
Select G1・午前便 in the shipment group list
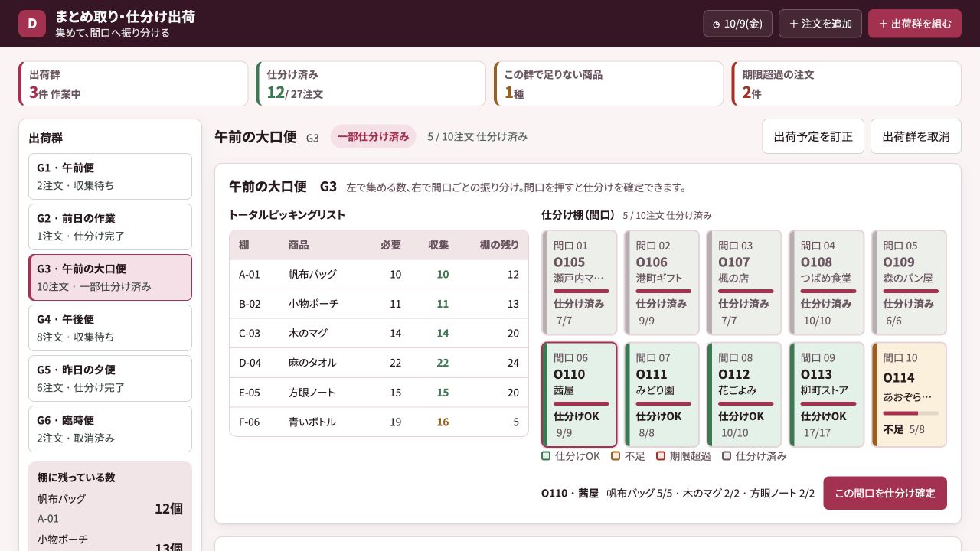coord(110,176)
